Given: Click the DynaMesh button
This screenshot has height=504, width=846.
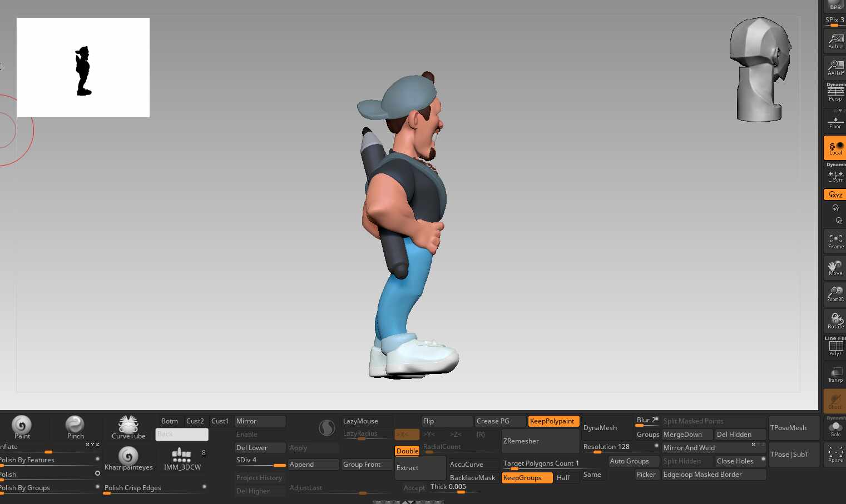Looking at the screenshot, I should (607, 428).
